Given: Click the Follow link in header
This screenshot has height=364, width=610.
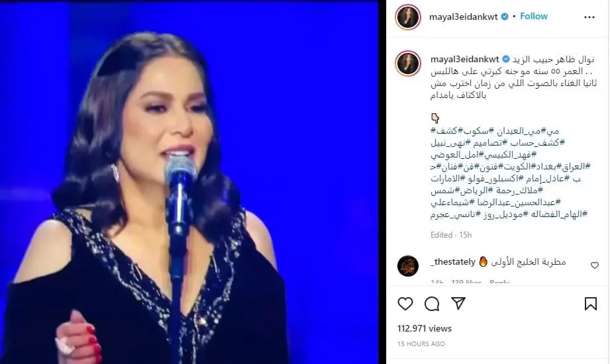Looking at the screenshot, I should (x=534, y=17).
